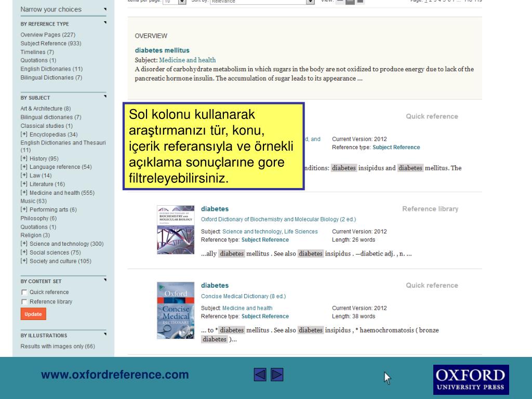This screenshot has height=399, width=532.
Task: Show Results with images only (66)
Action: pyautogui.click(x=58, y=347)
